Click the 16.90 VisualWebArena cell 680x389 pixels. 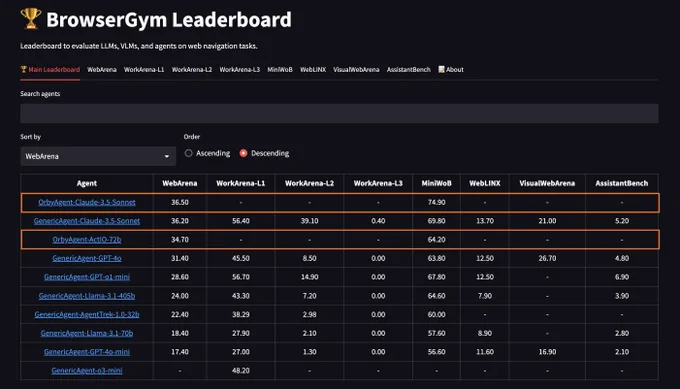547,352
